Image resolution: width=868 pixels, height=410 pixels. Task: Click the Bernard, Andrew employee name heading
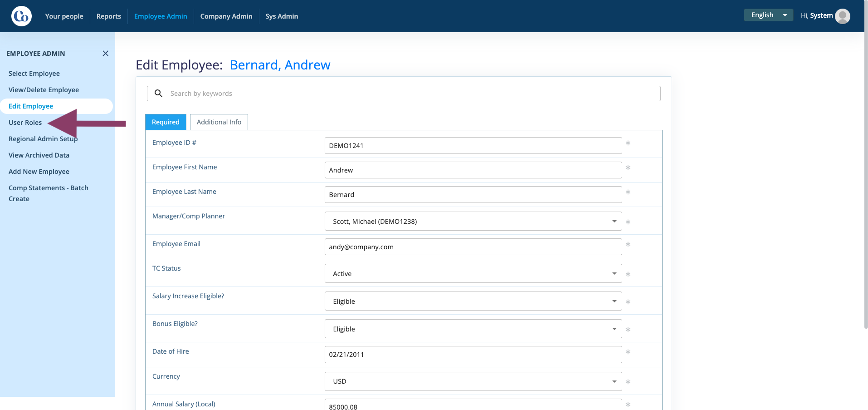click(280, 65)
